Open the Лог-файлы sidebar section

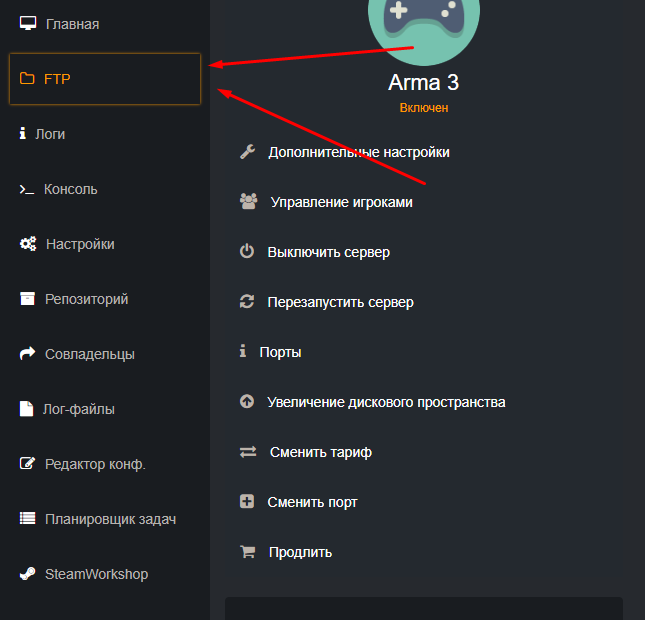[x=79, y=409]
